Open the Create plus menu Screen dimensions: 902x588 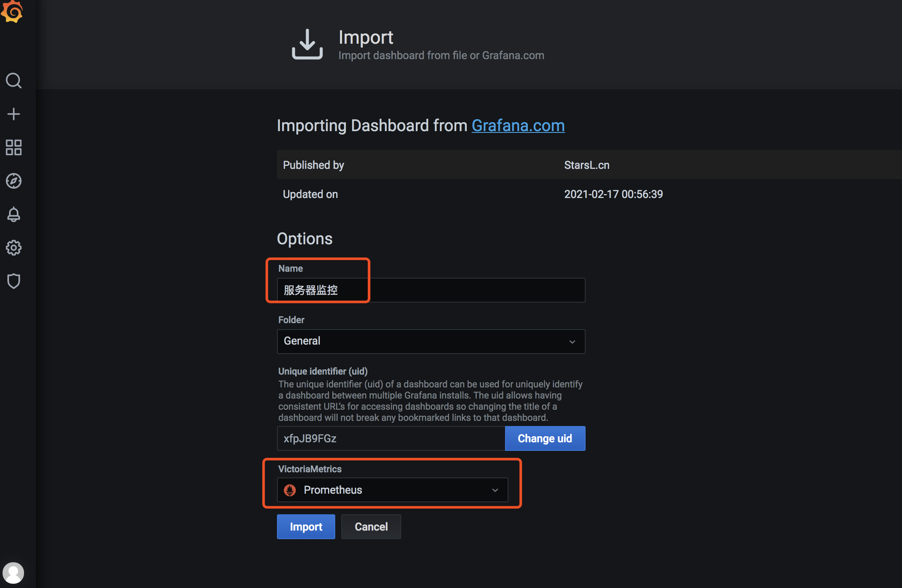(14, 114)
